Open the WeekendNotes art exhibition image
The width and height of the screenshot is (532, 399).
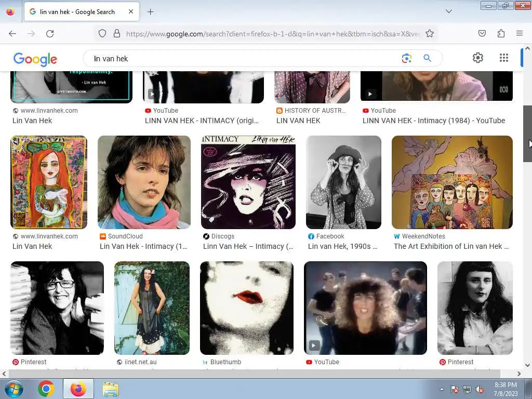coord(452,182)
